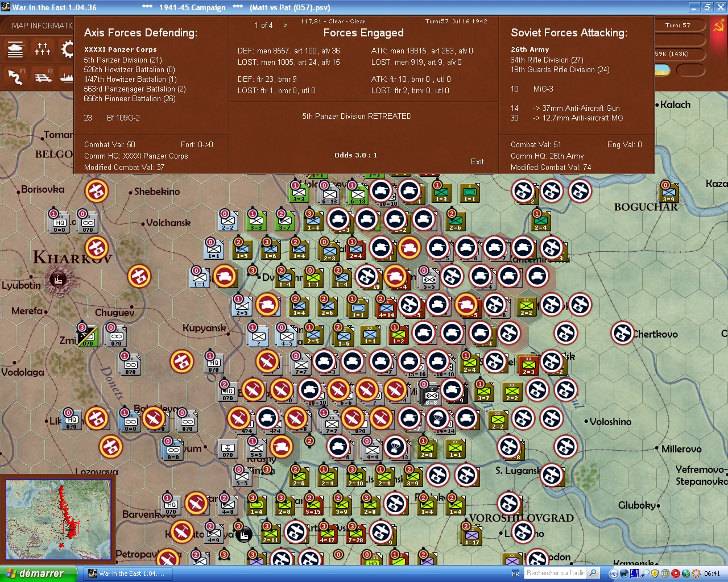Screen dimensions: 728x582
Task: Open the unit list tank icon
Action: (16, 50)
